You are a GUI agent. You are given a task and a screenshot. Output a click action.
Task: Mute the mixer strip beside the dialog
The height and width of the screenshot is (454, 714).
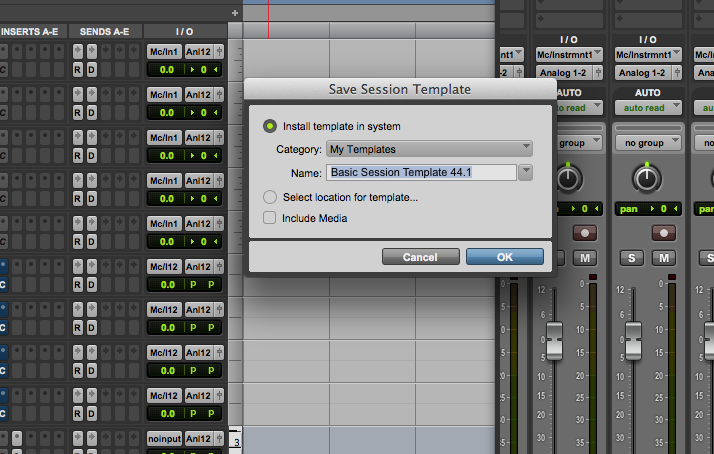tap(585, 258)
